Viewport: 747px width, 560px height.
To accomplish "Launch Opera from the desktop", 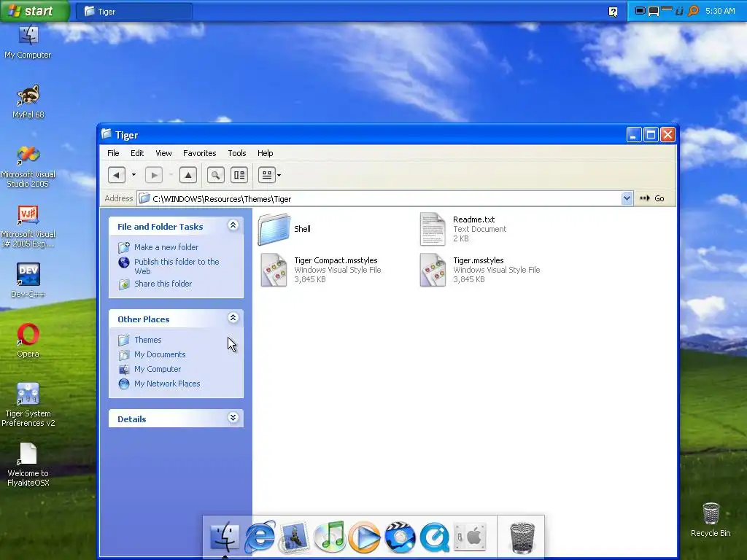I will (28, 341).
